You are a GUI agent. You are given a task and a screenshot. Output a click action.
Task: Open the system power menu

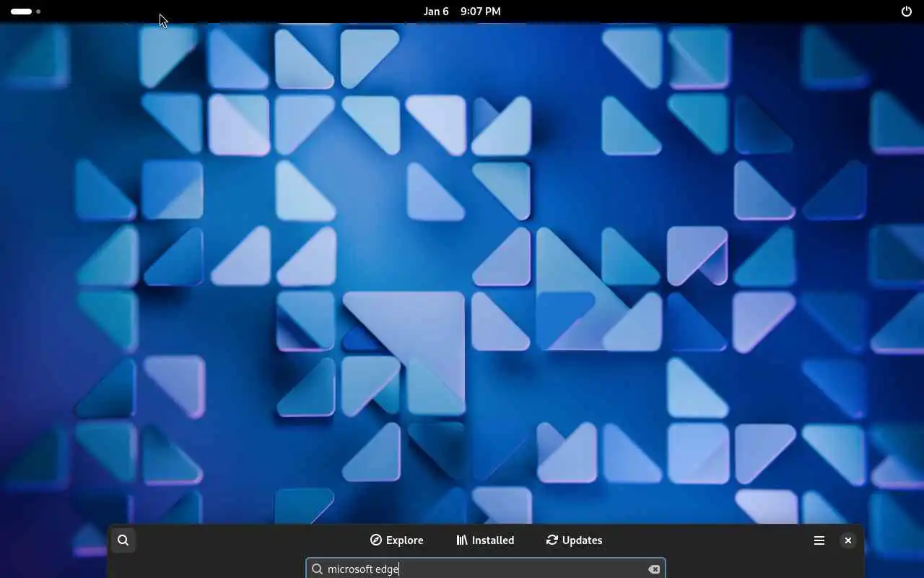[907, 12]
